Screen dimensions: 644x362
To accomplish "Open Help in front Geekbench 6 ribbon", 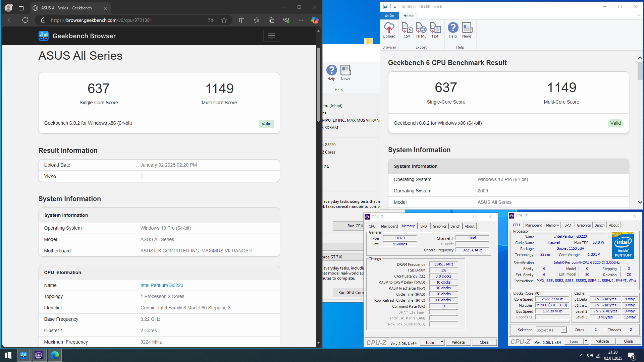I will click(453, 30).
